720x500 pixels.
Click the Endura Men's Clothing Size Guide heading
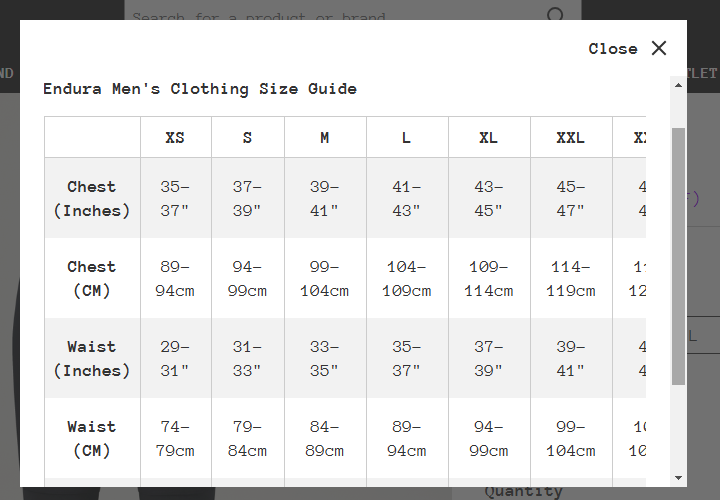coord(200,89)
